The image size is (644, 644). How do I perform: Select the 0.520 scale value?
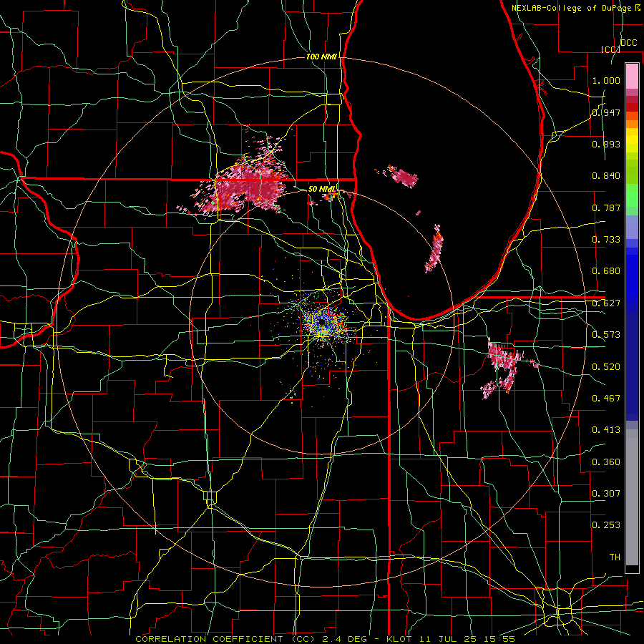pos(606,367)
